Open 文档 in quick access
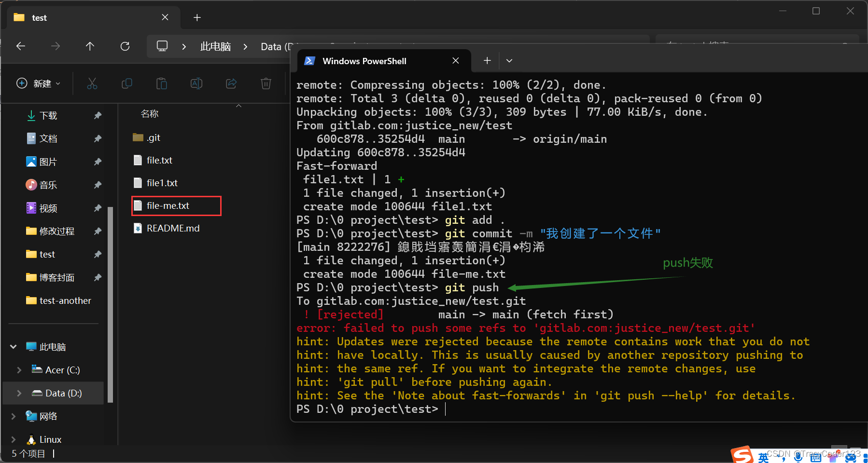Viewport: 868px width, 463px height. [x=48, y=139]
